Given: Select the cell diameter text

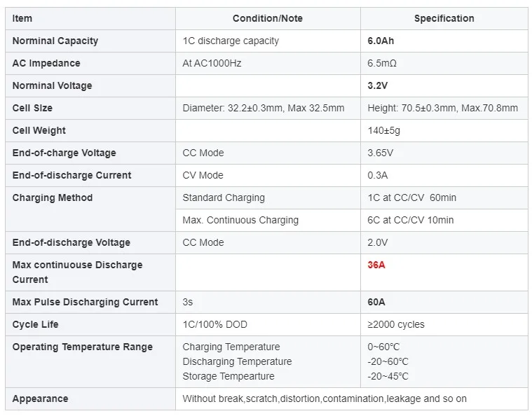Looking at the screenshot, I should click(x=264, y=108).
